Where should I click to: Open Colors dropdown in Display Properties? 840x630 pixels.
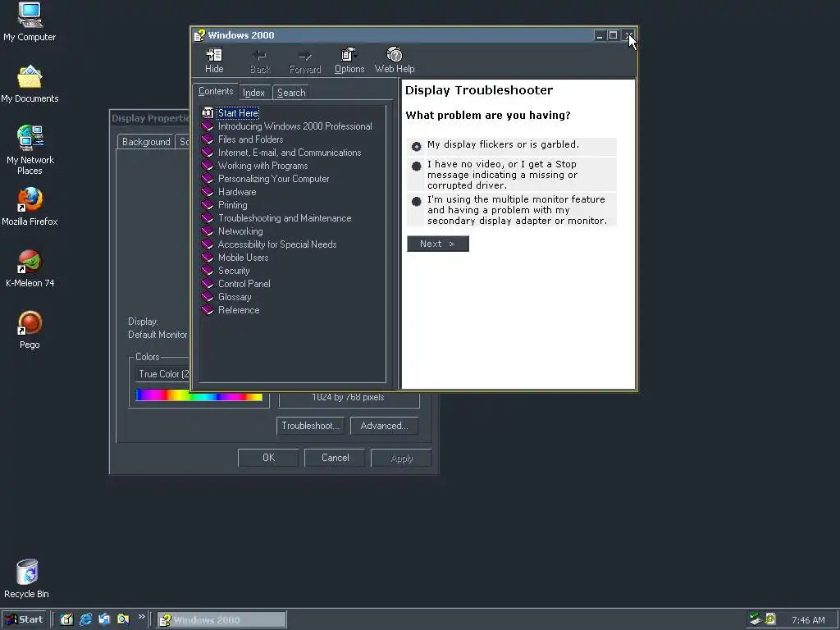(162, 374)
